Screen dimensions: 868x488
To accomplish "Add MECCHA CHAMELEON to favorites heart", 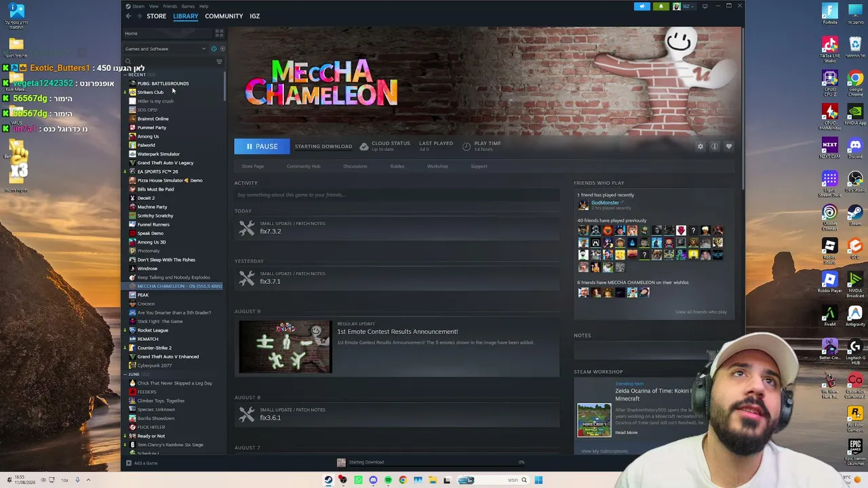I will (729, 146).
